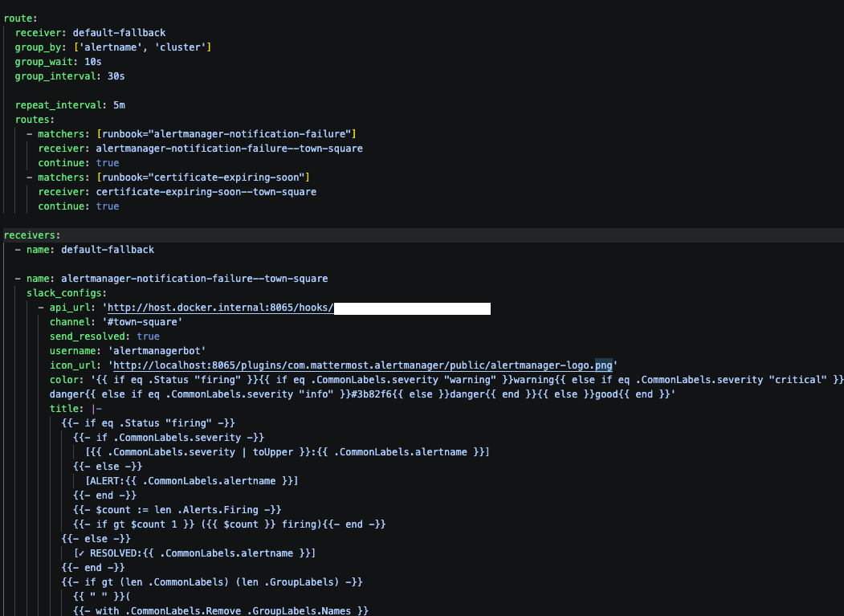
Task: Click the highlighted 'png' file extension
Action: tap(603, 365)
